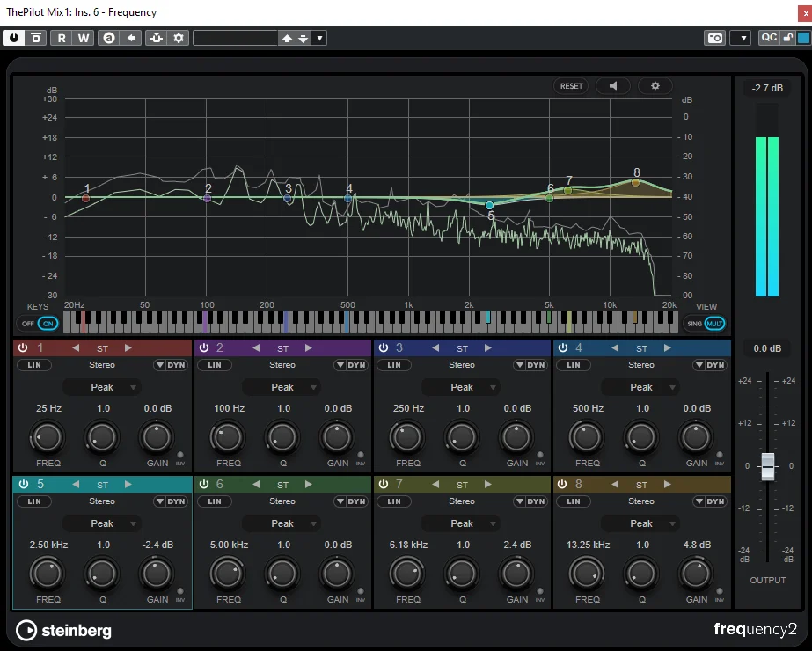Click the bypass effect icon
812x651 pixels.
click(36, 38)
